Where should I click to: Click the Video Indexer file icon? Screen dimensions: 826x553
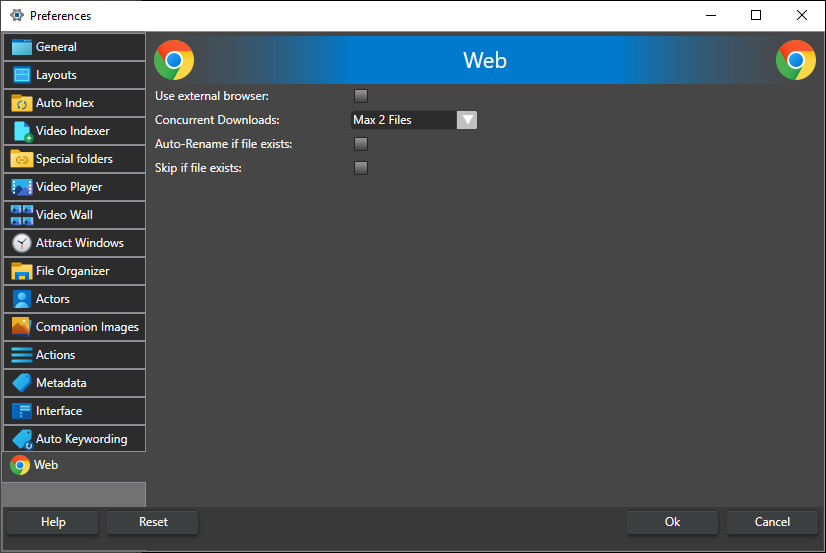[x=21, y=131]
